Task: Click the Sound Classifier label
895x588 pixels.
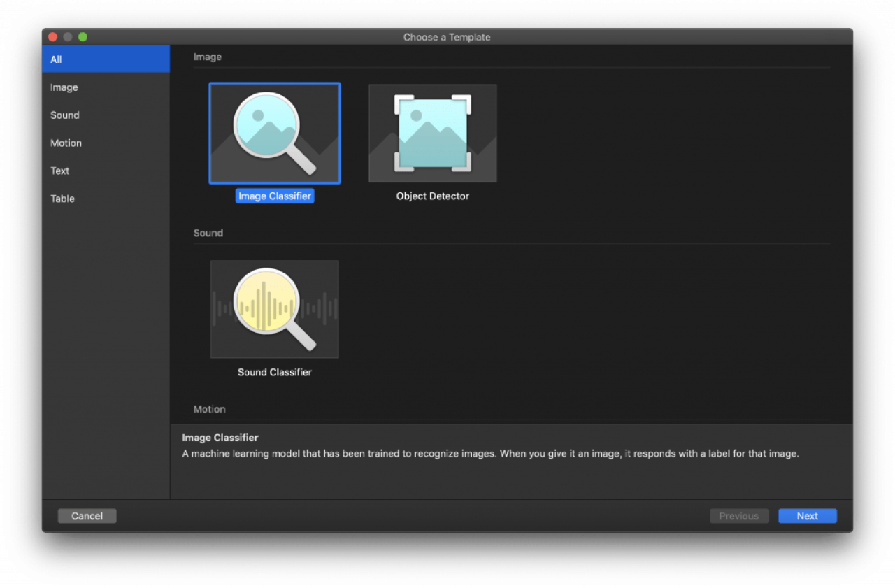Action: (x=275, y=373)
